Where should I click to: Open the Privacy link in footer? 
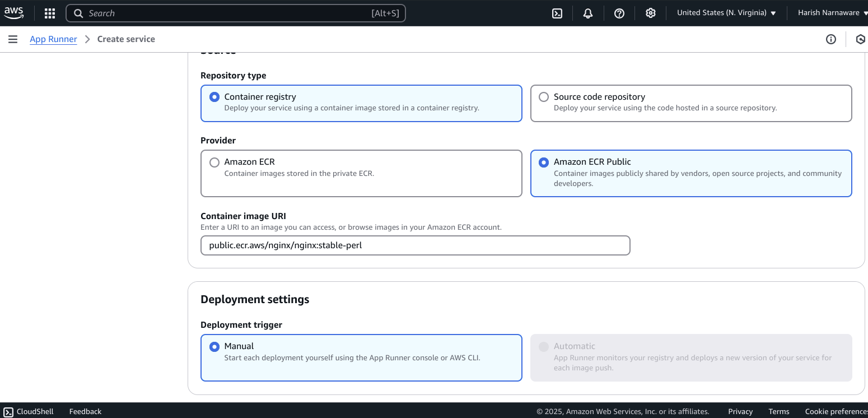click(740, 411)
